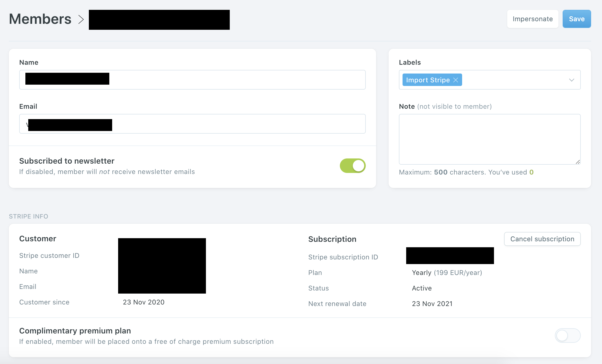Select the Import Stripe label chip
This screenshot has height=364, width=602.
pyautogui.click(x=428, y=80)
